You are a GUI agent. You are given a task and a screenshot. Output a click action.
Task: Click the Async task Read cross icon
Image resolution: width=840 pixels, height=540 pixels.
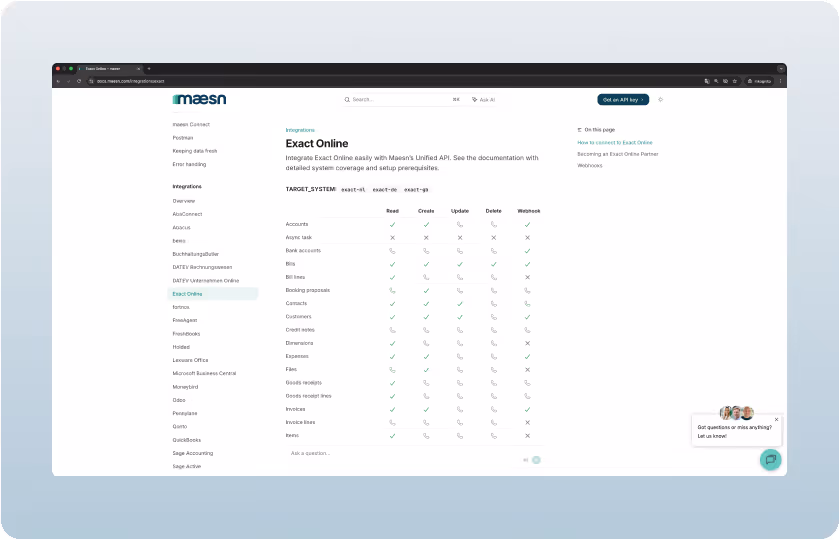393,238
